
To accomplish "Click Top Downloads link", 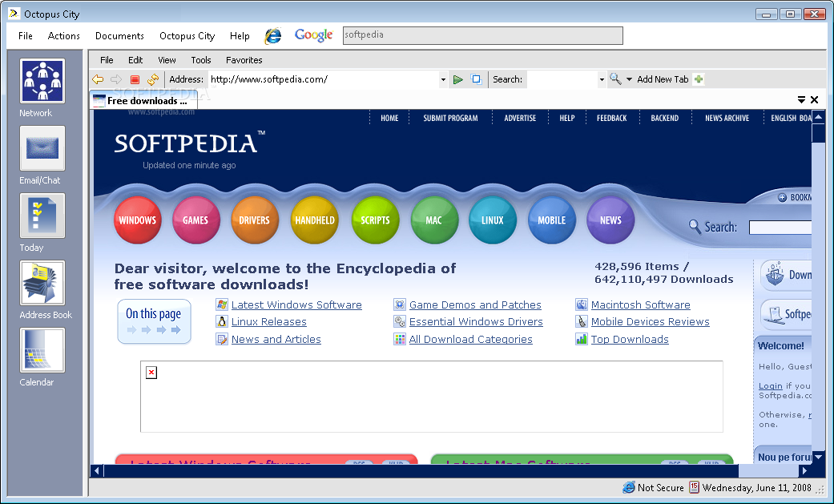I will (630, 340).
